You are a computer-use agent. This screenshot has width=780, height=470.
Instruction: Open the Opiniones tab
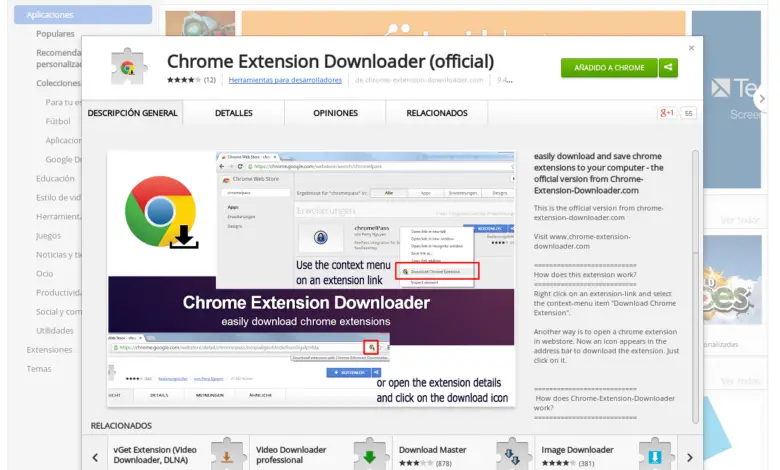point(335,113)
